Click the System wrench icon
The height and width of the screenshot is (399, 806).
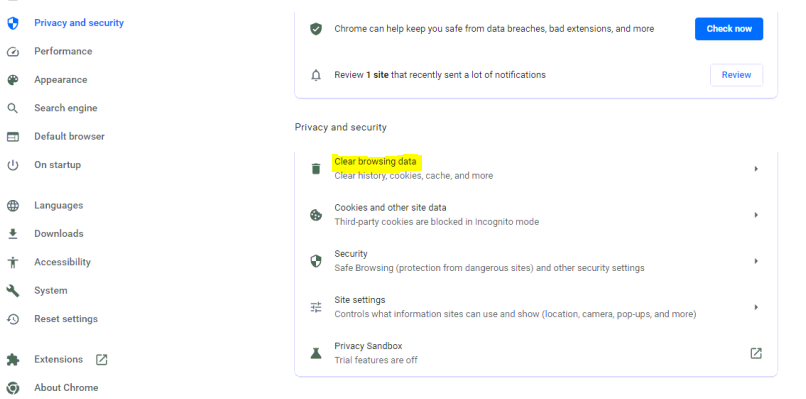13,291
